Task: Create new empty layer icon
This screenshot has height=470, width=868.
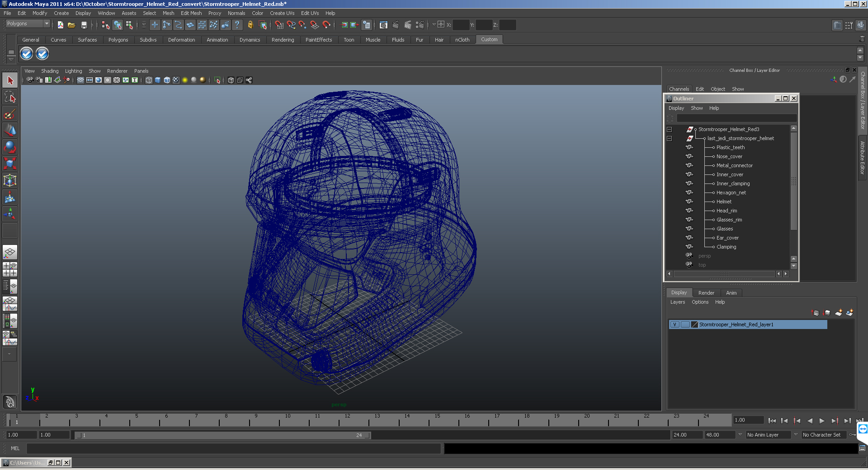Action: click(x=839, y=312)
